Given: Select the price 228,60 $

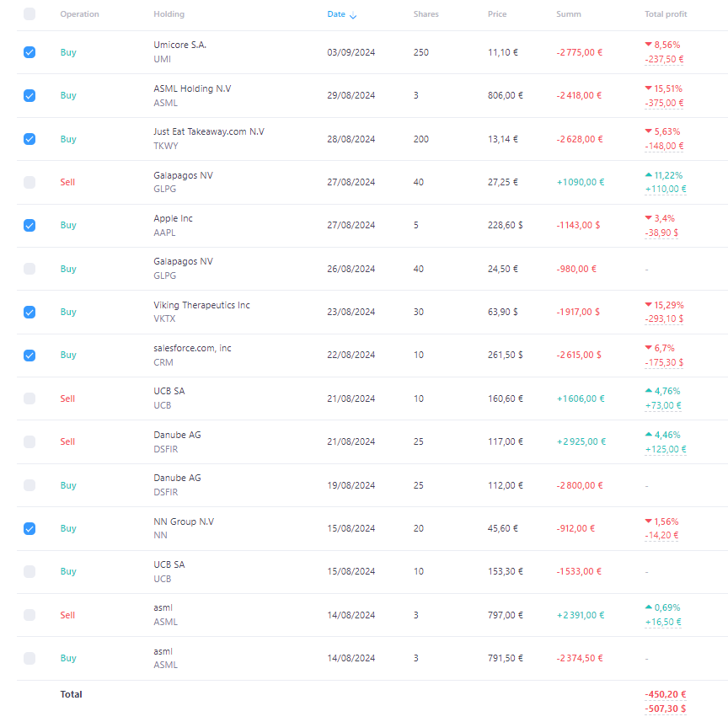Looking at the screenshot, I should 506,225.
